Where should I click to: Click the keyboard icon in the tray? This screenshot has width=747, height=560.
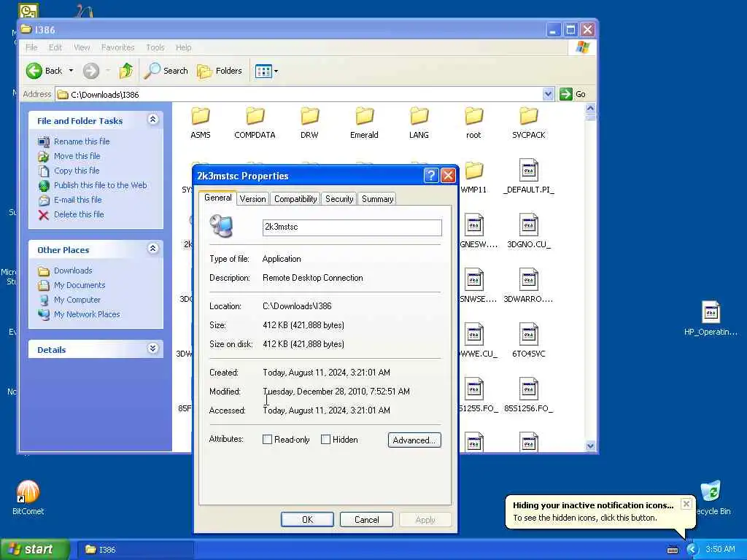(x=672, y=550)
